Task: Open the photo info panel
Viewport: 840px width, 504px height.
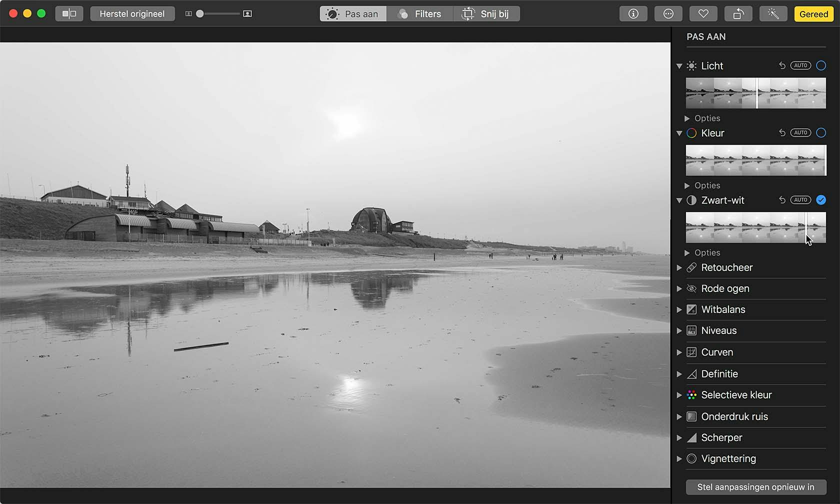Action: click(633, 13)
